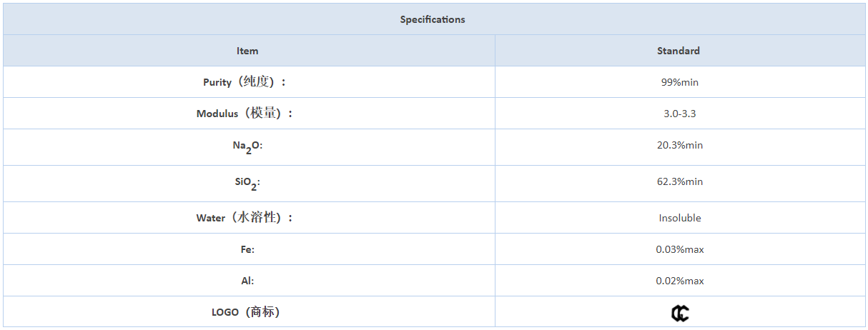This screenshot has height=330, width=868.
Task: Select the Purity (纯度) label cell
Action: click(247, 82)
